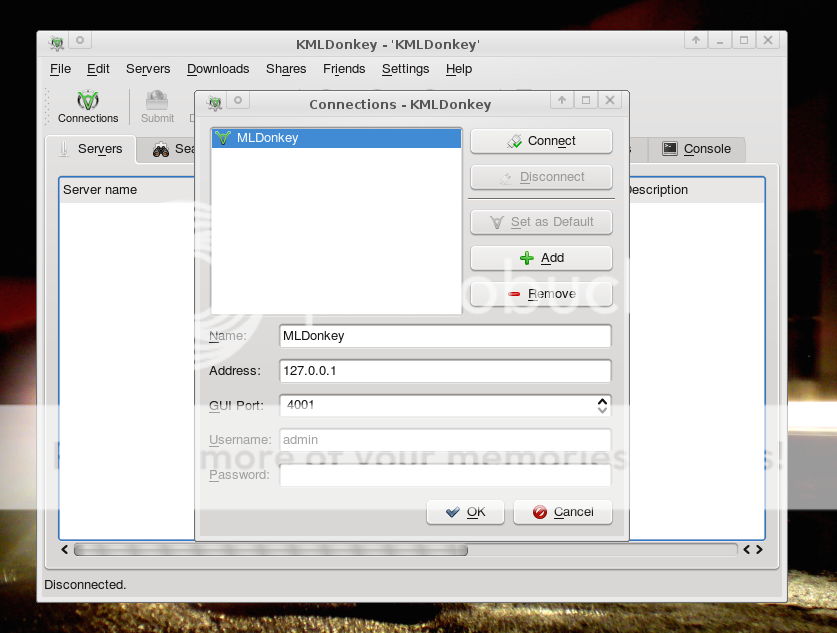Open the Help menu
Image resolution: width=837 pixels, height=633 pixels.
tap(459, 69)
